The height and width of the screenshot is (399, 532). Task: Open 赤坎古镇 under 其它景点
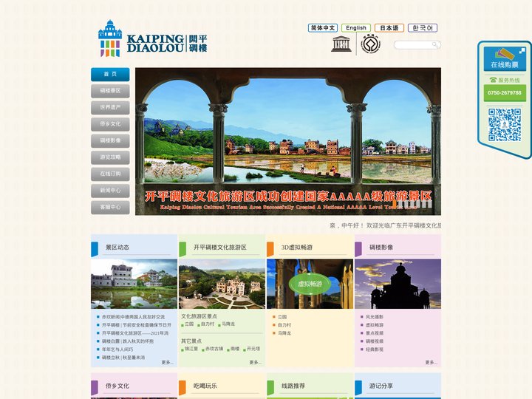tap(214, 349)
